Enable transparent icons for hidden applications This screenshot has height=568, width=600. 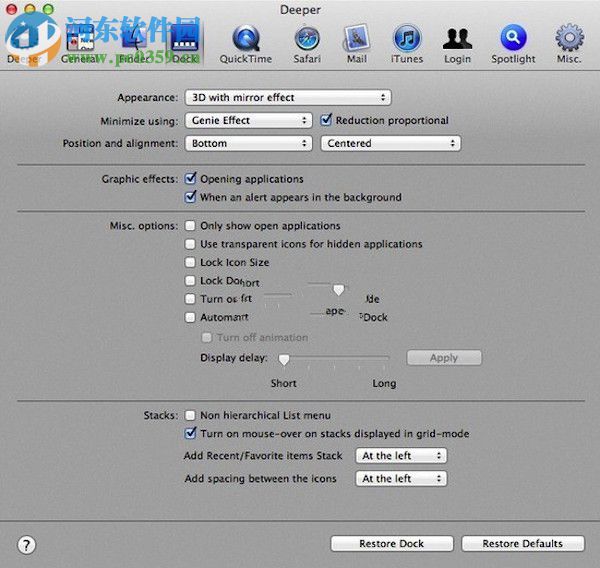pyautogui.click(x=190, y=244)
